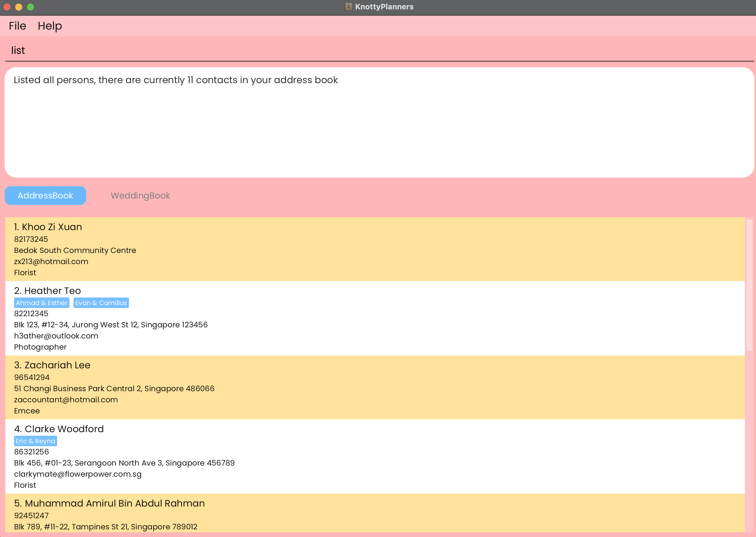This screenshot has width=756, height=537.
Task: Click the 'Eric & Reyna' wedding tag
Action: pos(35,441)
